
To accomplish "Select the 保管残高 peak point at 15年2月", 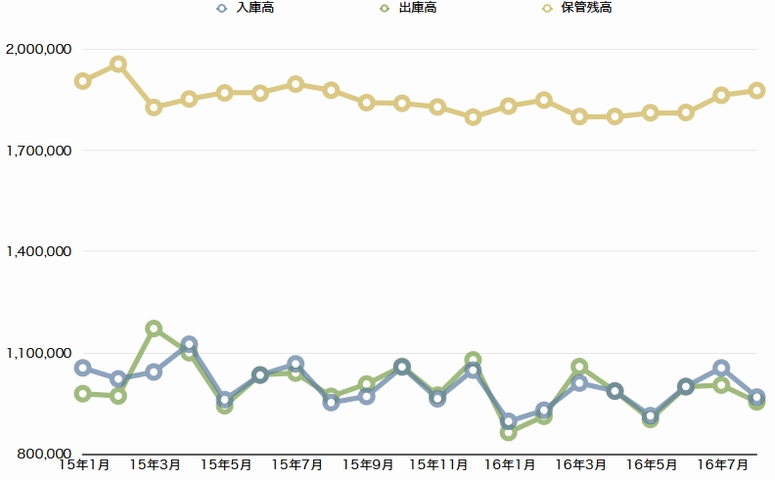I will click(x=118, y=64).
